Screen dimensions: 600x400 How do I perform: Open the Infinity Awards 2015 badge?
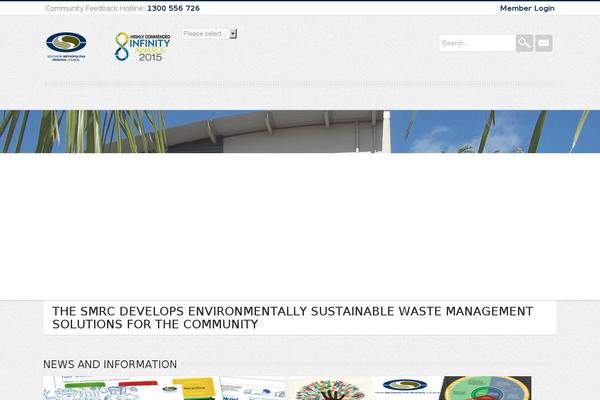coord(142,47)
